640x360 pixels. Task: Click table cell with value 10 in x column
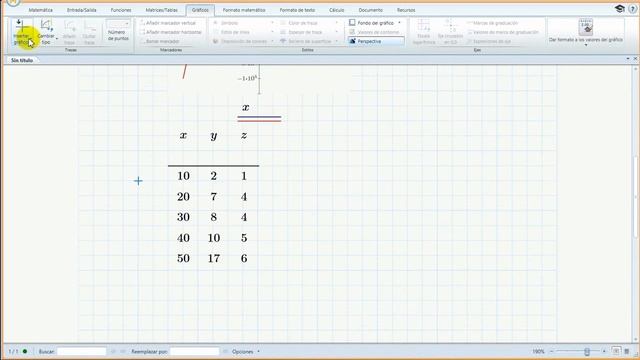(x=183, y=176)
